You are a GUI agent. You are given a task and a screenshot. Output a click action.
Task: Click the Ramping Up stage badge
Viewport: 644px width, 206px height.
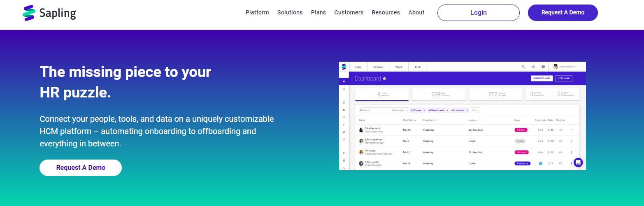coord(522,163)
